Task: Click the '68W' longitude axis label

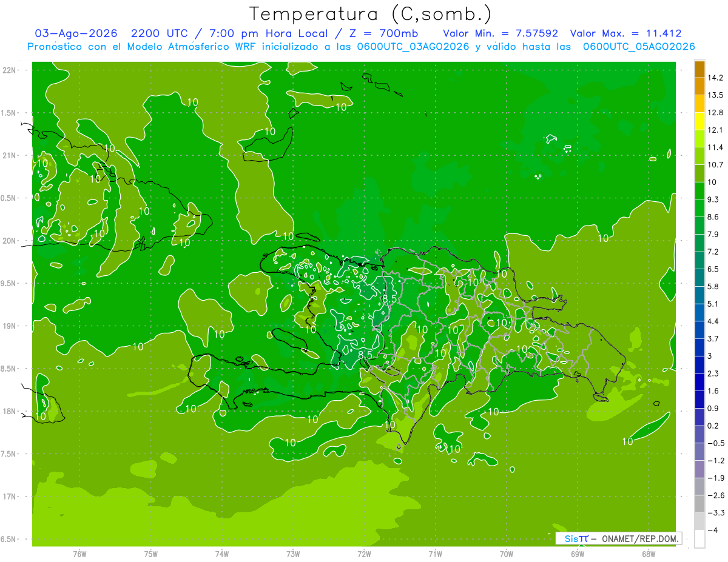Action: pyautogui.click(x=649, y=554)
